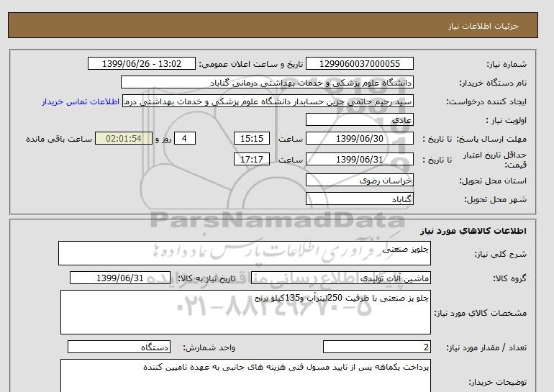Select the label ایجاد کننده درخواست
The width and height of the screenshot is (554, 392).
pos(486,101)
